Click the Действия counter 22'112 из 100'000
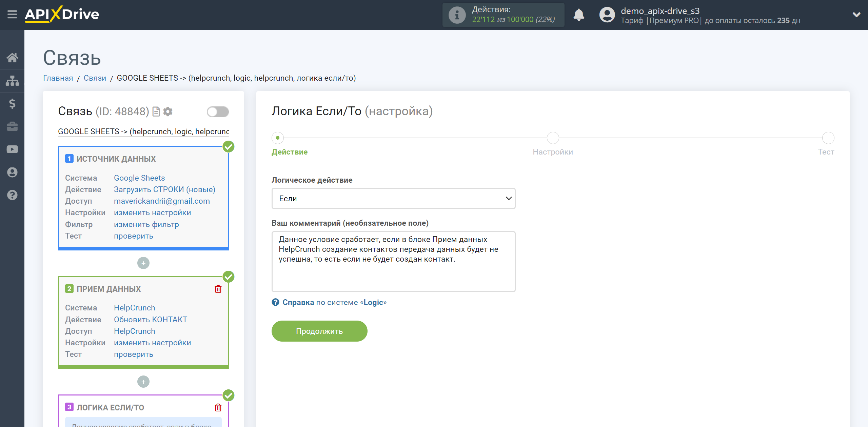Image resolution: width=868 pixels, height=427 pixels. pyautogui.click(x=513, y=20)
